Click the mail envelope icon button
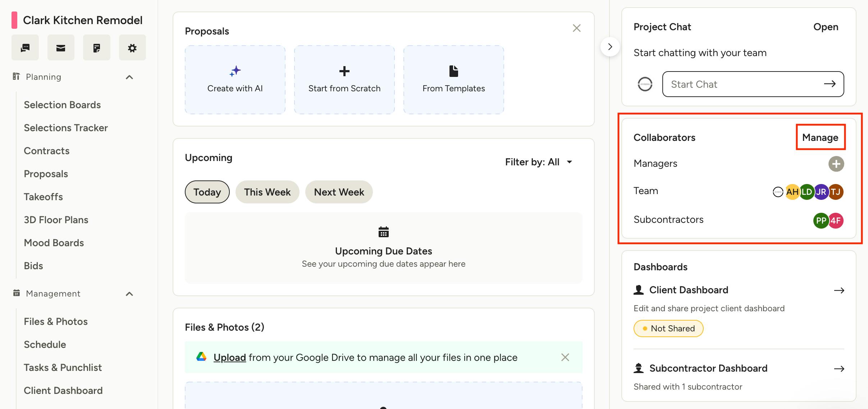The height and width of the screenshot is (409, 868). 61,48
